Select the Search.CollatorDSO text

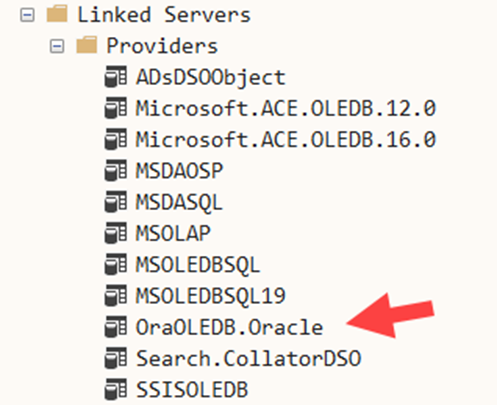tap(249, 358)
